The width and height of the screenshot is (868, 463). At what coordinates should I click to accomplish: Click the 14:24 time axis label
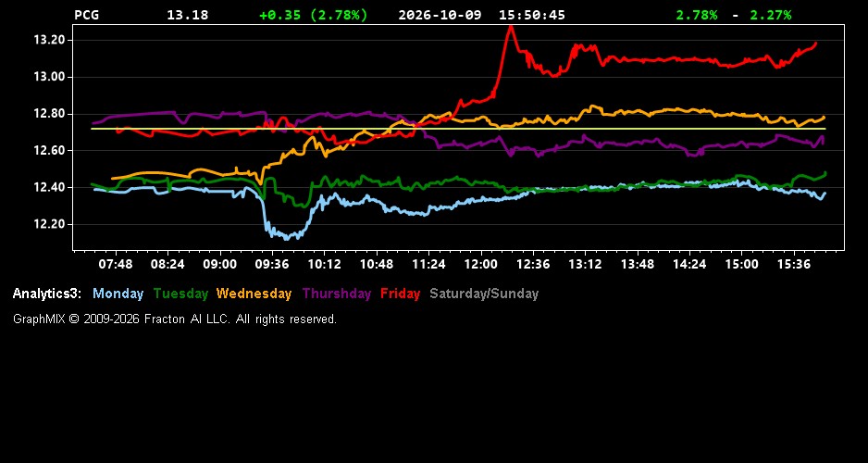689,264
